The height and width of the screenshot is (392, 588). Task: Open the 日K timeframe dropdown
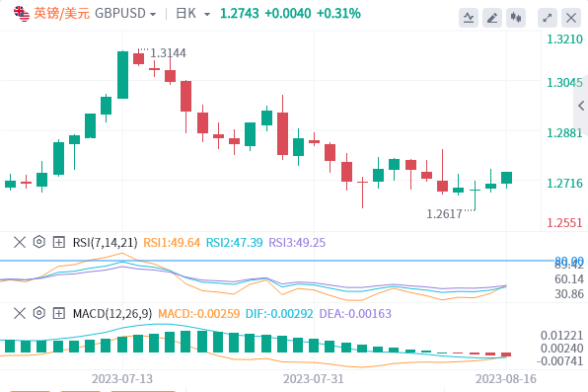coord(193,14)
